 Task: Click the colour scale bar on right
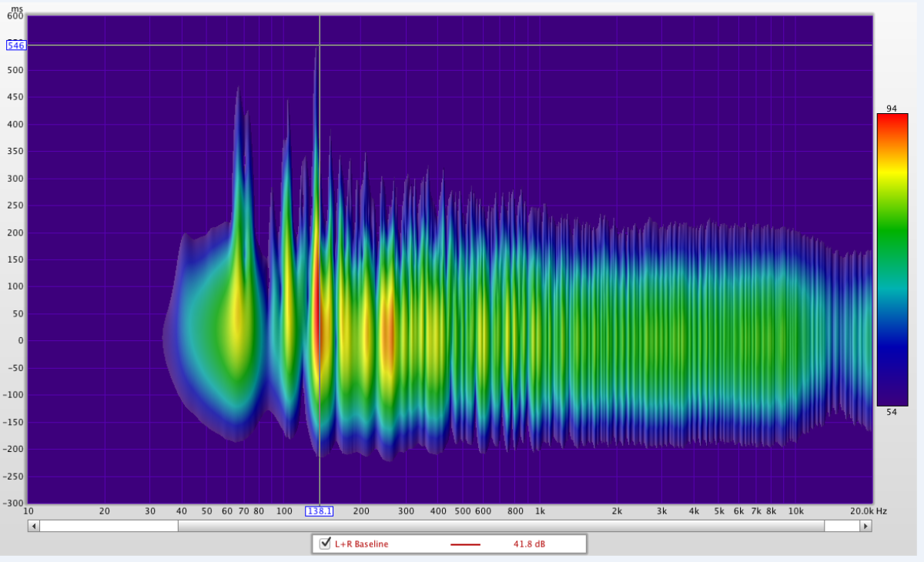(892, 259)
